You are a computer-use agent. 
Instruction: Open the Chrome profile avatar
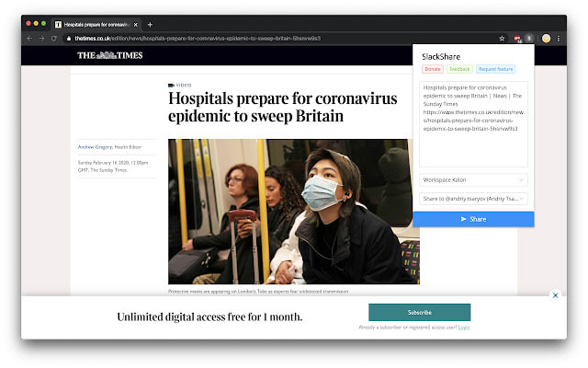pos(546,39)
